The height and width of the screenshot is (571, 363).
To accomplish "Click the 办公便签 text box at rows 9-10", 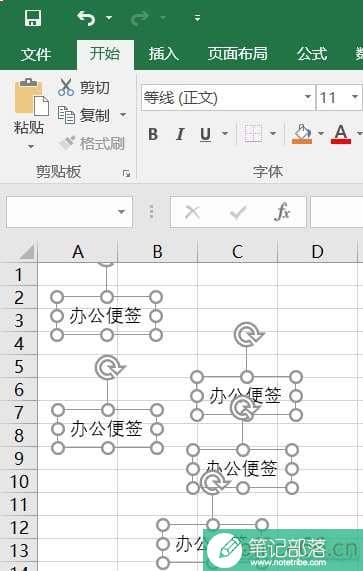I will pyautogui.click(x=242, y=469).
